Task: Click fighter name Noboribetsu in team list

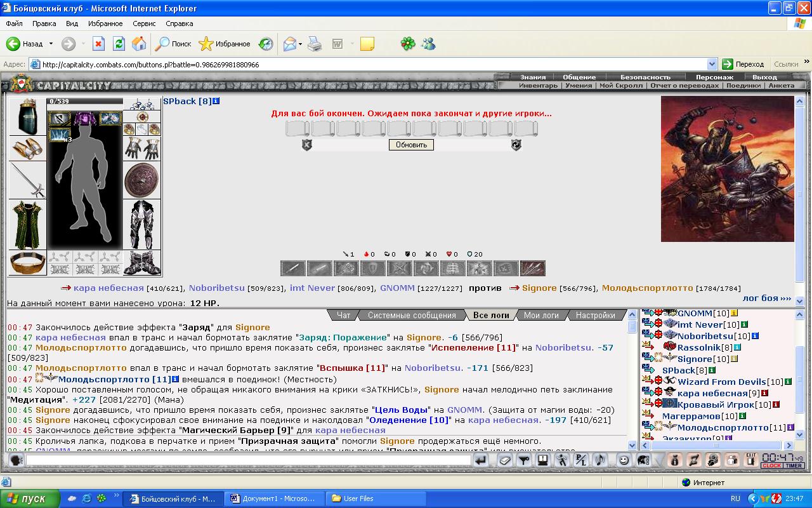Action: point(216,288)
